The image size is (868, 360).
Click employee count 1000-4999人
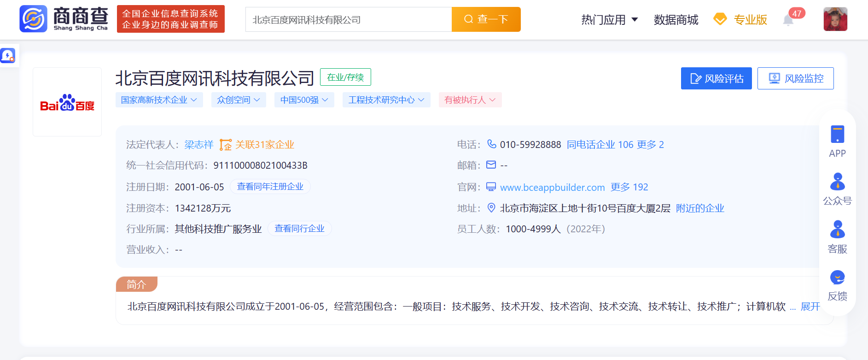(x=533, y=229)
